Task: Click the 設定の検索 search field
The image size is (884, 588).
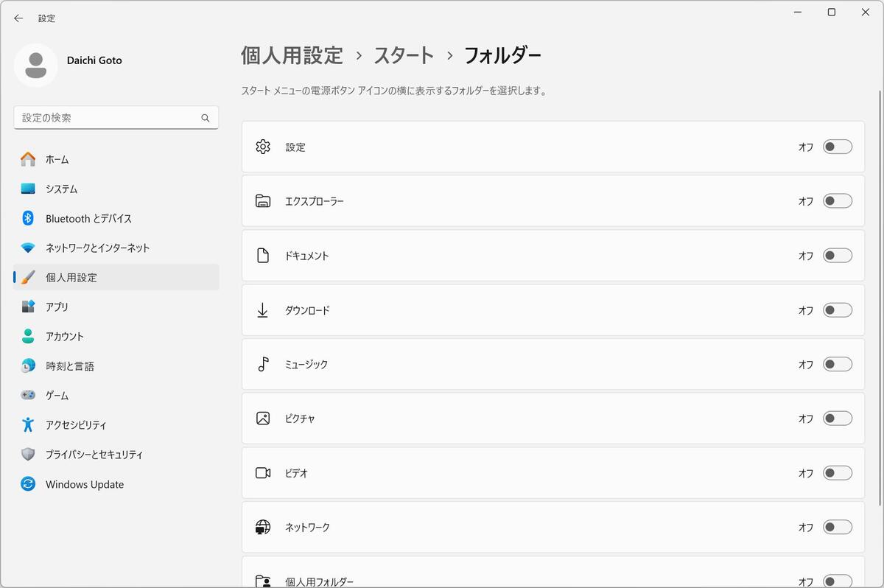Action: click(116, 118)
